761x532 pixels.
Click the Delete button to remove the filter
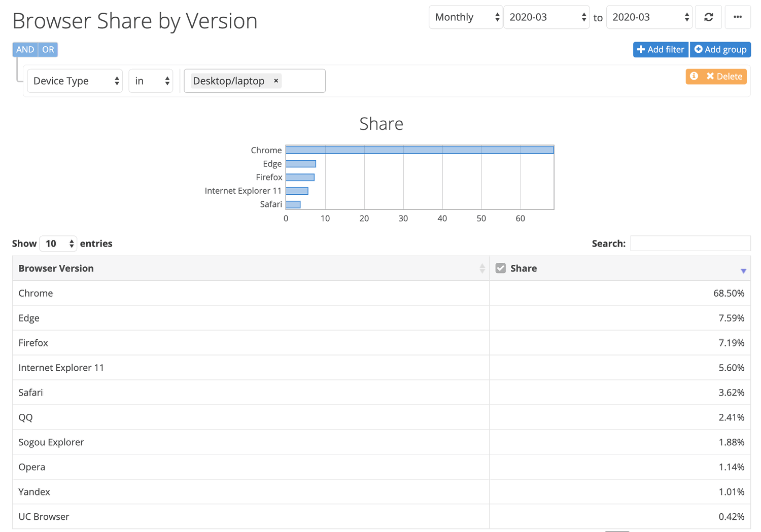click(725, 76)
